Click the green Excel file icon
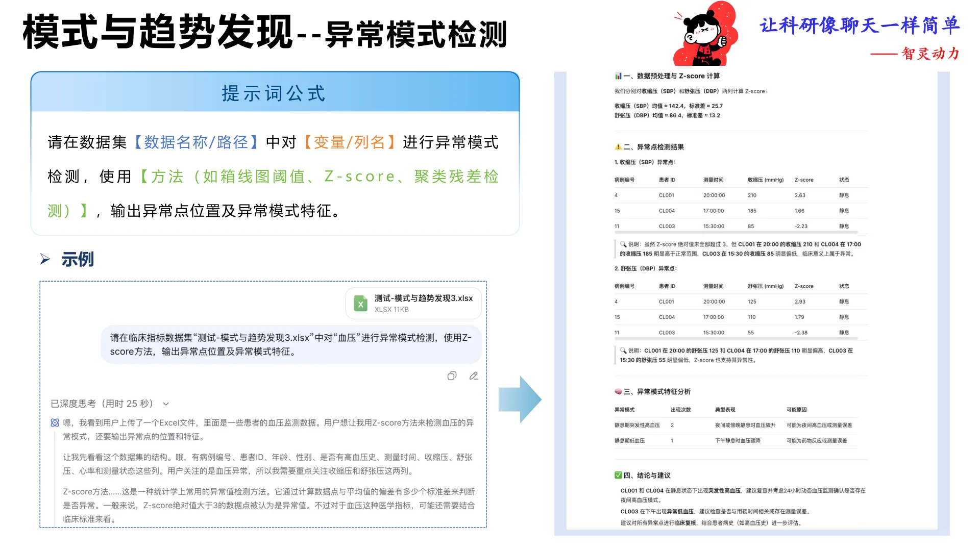 [361, 304]
